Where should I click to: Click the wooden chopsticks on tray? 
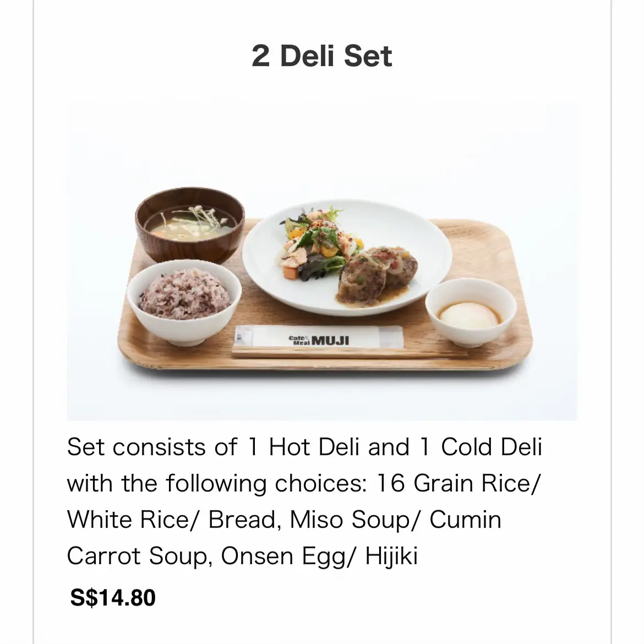[349, 352]
